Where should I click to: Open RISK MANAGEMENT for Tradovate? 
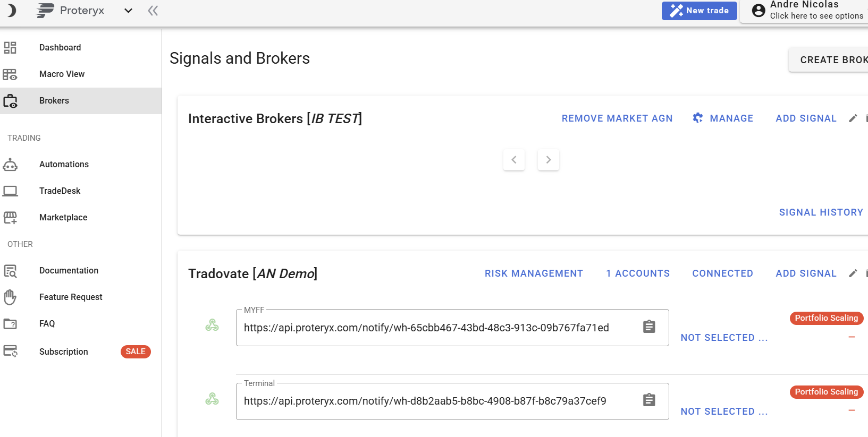coord(534,273)
